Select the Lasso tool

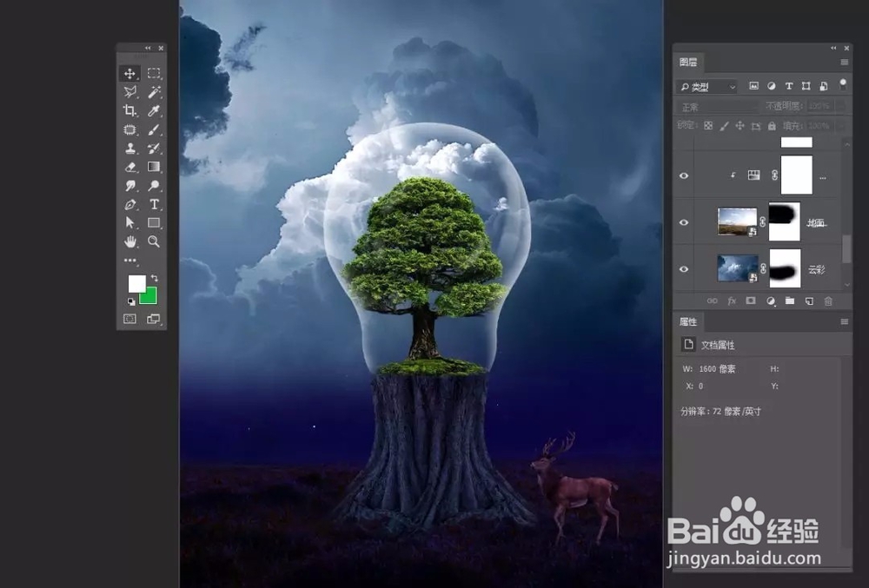(129, 92)
